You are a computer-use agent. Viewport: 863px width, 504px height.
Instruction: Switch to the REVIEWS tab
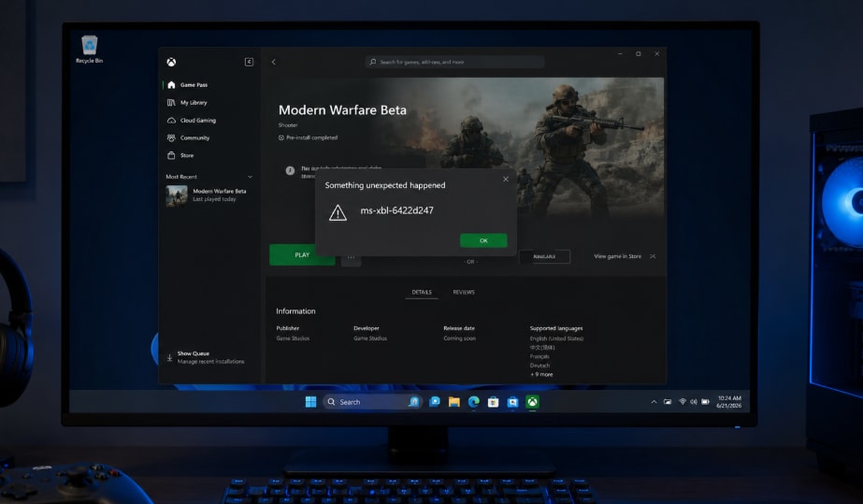click(464, 292)
